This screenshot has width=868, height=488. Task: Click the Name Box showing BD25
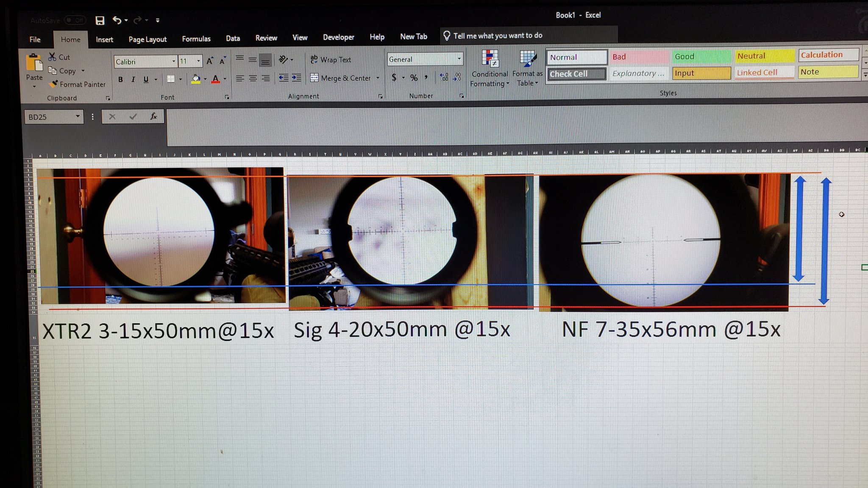coord(54,117)
